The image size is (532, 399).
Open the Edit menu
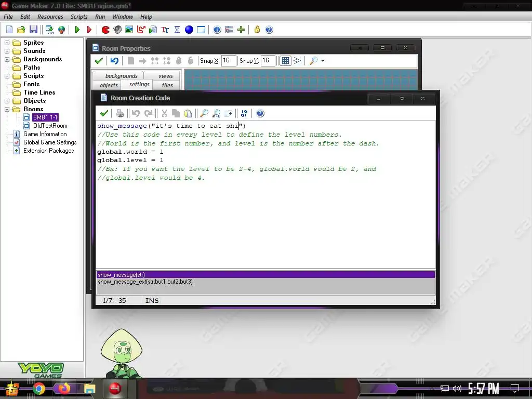pyautogui.click(x=25, y=17)
